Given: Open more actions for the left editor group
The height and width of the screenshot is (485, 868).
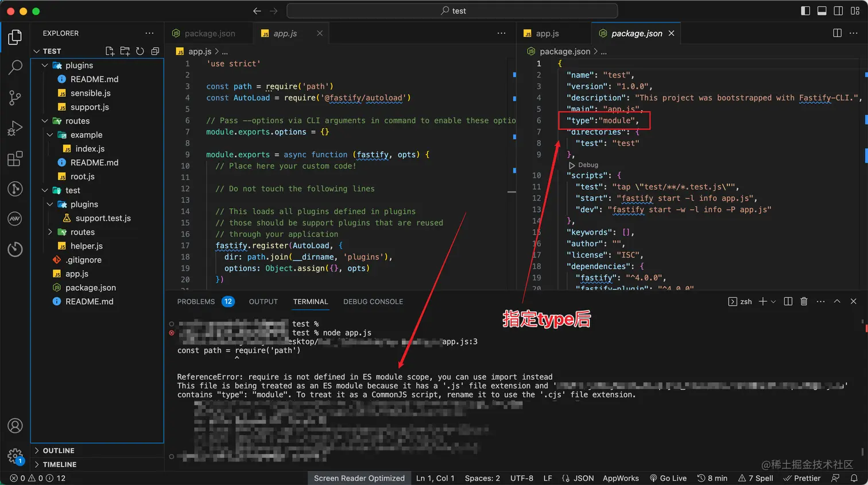Looking at the screenshot, I should point(501,33).
